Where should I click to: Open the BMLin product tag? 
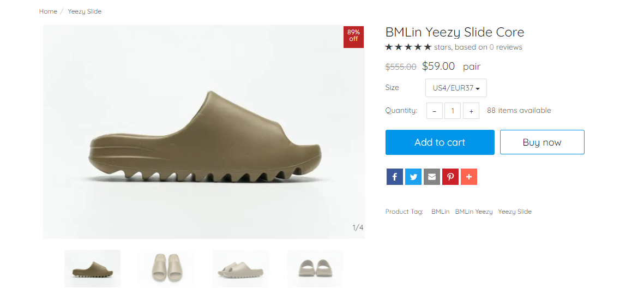(440, 212)
